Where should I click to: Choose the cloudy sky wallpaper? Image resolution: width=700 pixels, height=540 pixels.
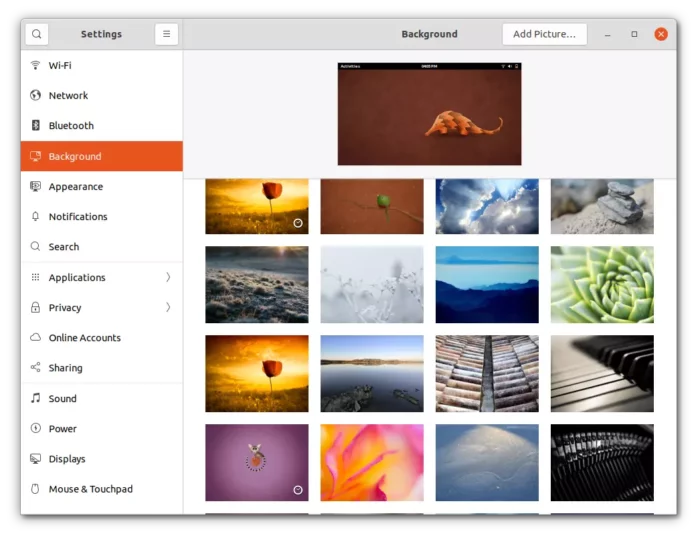point(487,206)
